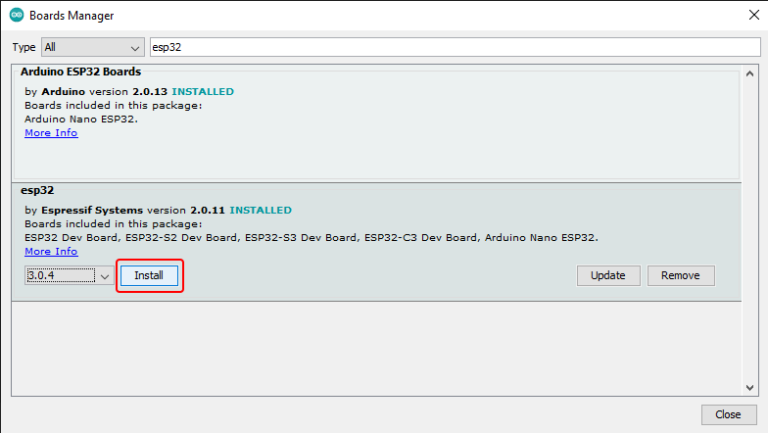768x433 pixels.
Task: Click the ESP32 Dev Board included boards text
Action: click(x=64, y=238)
